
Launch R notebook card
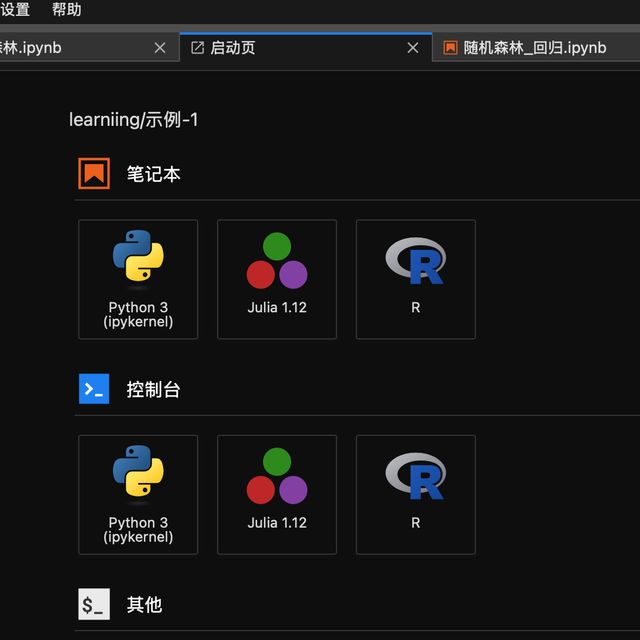[416, 279]
